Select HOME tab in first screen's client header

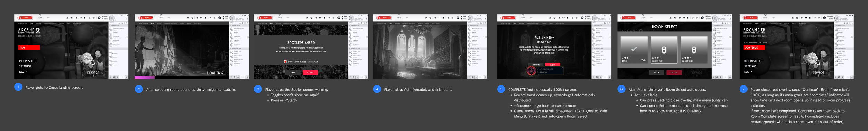[x=40, y=18]
